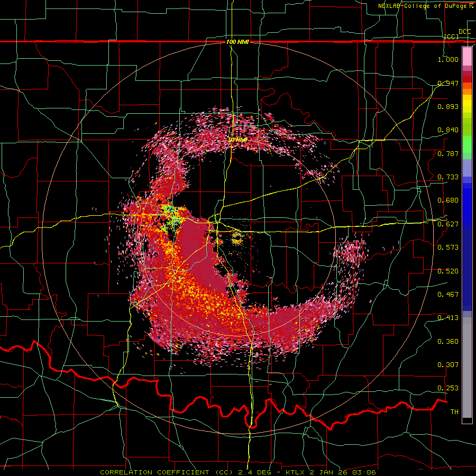
Task: Click the 0.947 scale value
Action: [448, 83]
